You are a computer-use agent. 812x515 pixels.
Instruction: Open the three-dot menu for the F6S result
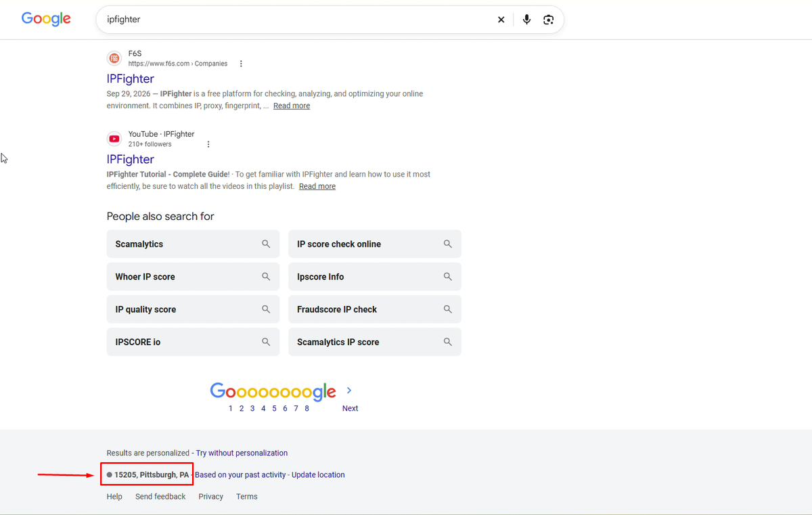coord(241,64)
